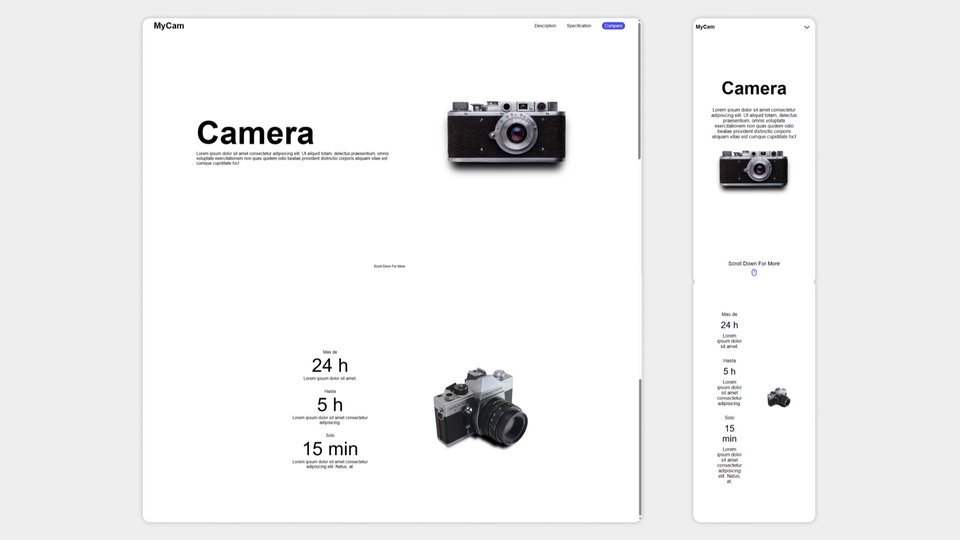Click the 'Solo' label in mobile preview
960x540 pixels.
[x=729, y=418]
